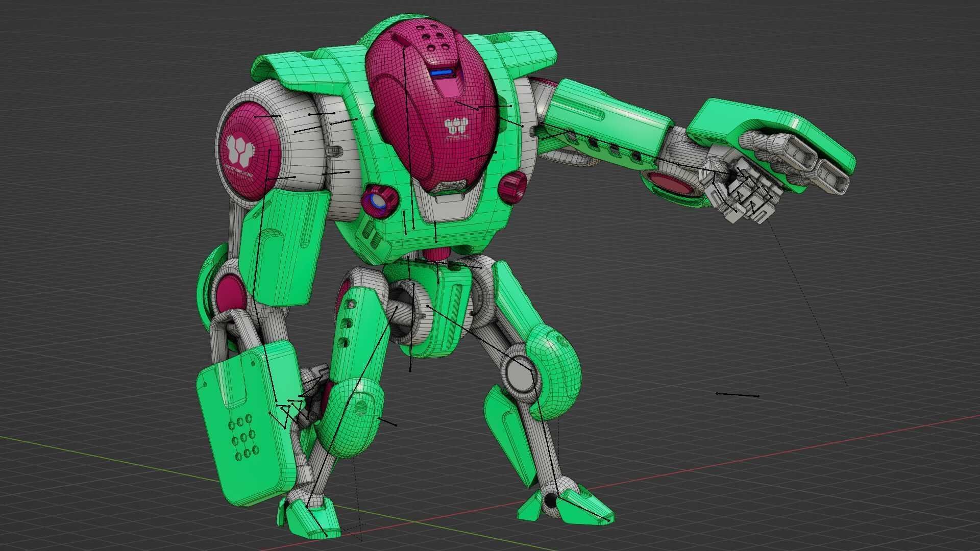Select the pink shoulder disc with the white logo
Image resolution: width=980 pixels, height=551 pixels.
click(x=249, y=150)
